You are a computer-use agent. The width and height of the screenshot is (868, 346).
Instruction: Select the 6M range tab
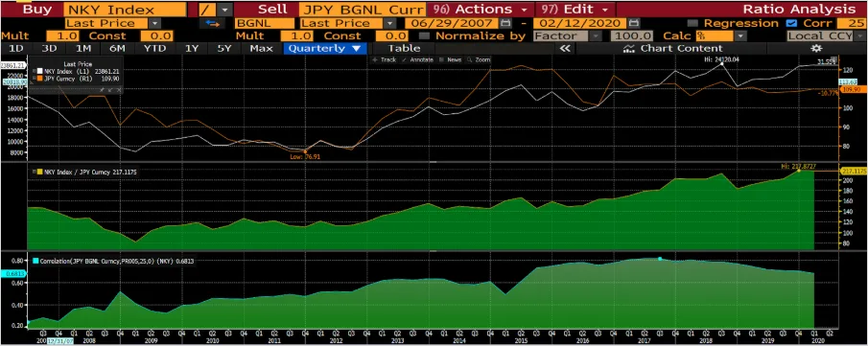point(117,48)
